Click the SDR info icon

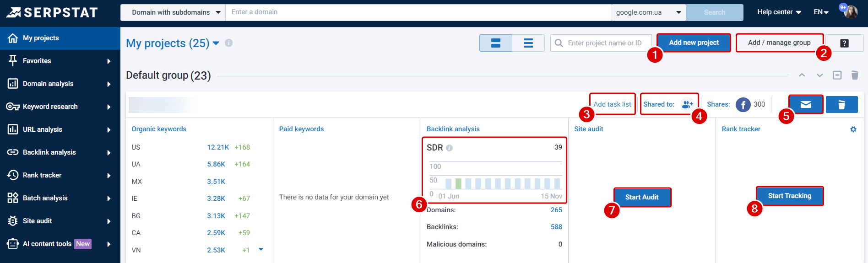[x=449, y=148]
